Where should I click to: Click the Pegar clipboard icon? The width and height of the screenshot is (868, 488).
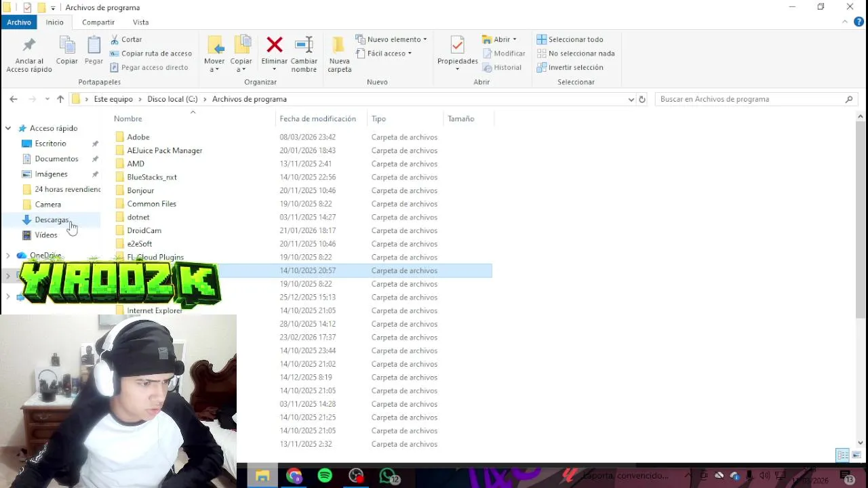click(x=94, y=45)
